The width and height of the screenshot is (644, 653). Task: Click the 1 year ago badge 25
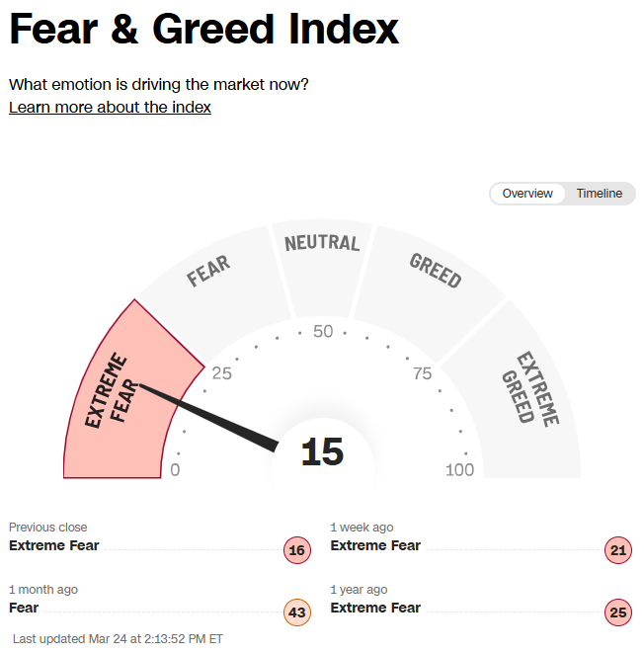[x=618, y=612]
